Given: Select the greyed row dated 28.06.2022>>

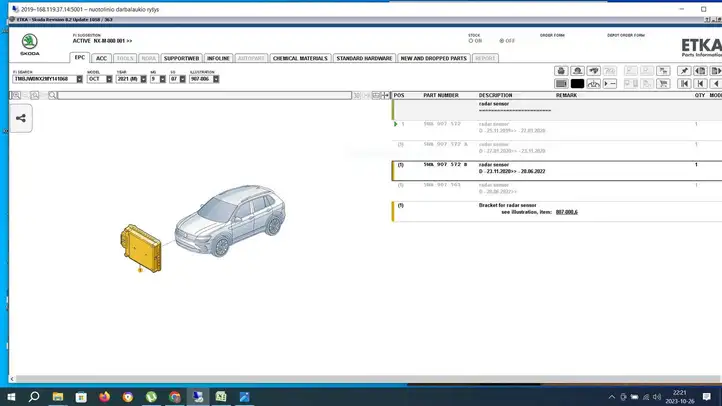Looking at the screenshot, I should point(557,191).
